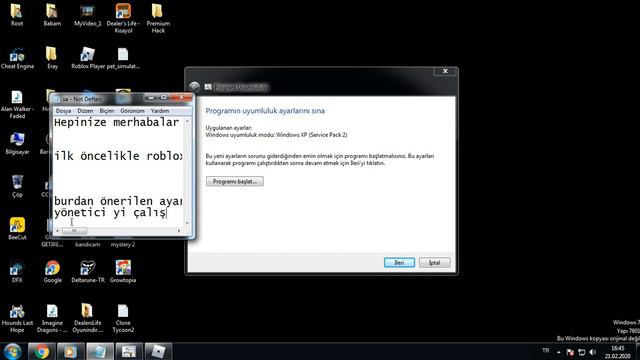The height and width of the screenshot is (360, 640).
Task: Select Clone Tycoon2 file icon
Action: click(123, 318)
